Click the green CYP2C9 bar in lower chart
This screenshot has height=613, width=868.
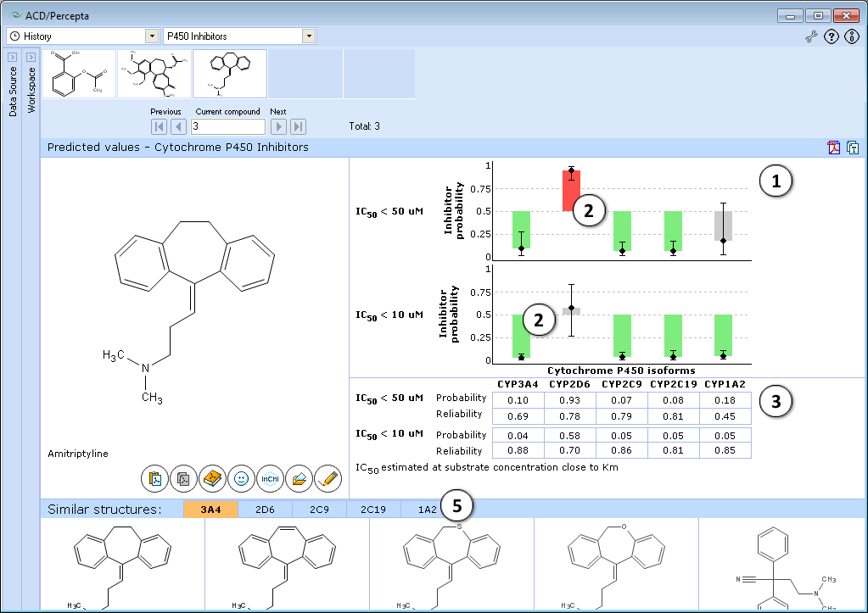pyautogui.click(x=622, y=336)
